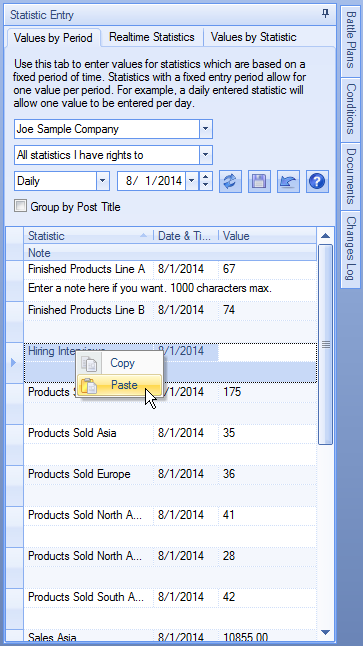Click the value 74 cell
This screenshot has width=363, height=646.
(x=267, y=310)
